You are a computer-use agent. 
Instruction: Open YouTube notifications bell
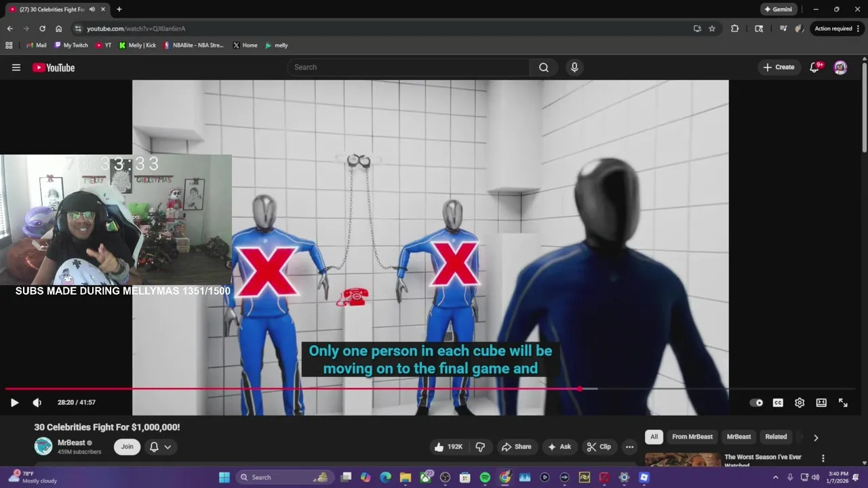[816, 67]
